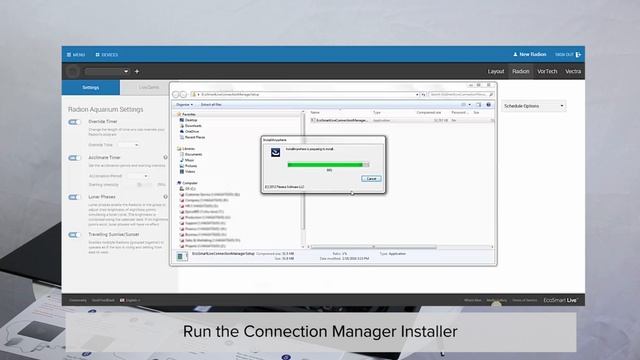640x360 pixels.
Task: Select Pictures under Libraries
Action: [x=188, y=166]
